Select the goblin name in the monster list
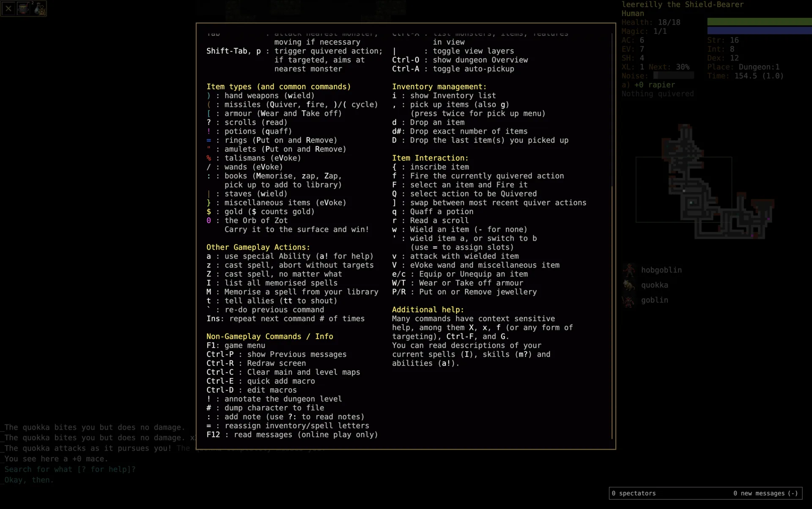 pyautogui.click(x=654, y=300)
